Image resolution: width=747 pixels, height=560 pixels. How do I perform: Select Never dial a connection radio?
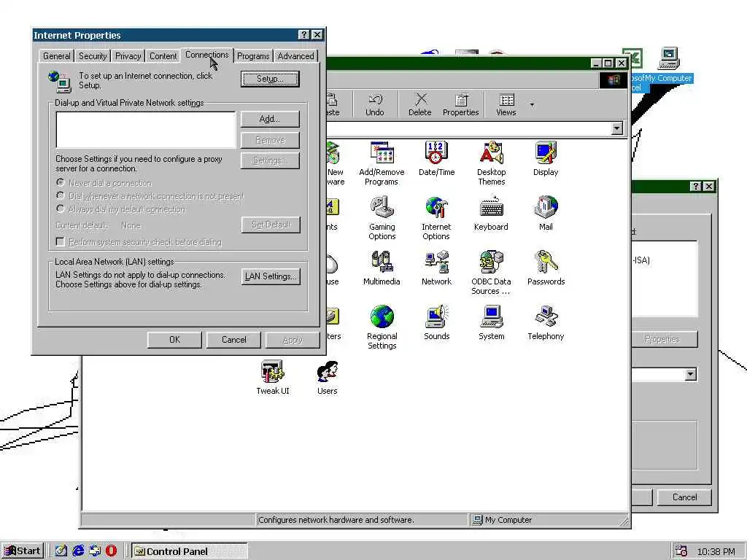[x=61, y=182]
